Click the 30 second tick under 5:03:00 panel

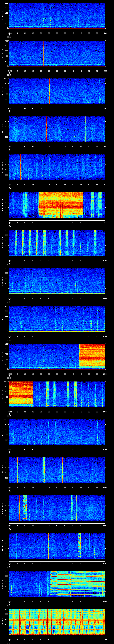coord(57,33)
